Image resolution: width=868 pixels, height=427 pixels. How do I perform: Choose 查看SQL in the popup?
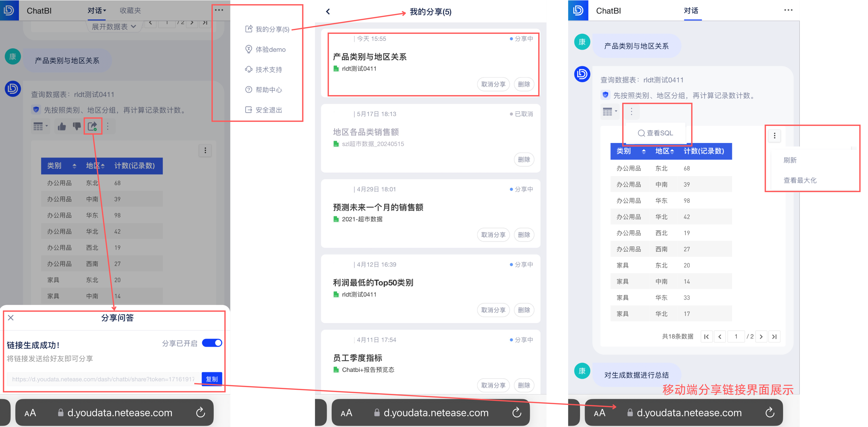[655, 133]
